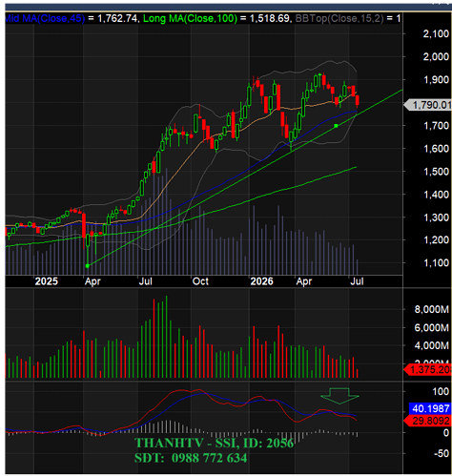
Task: Click the 2,000 level on price axis
Action: [436, 56]
